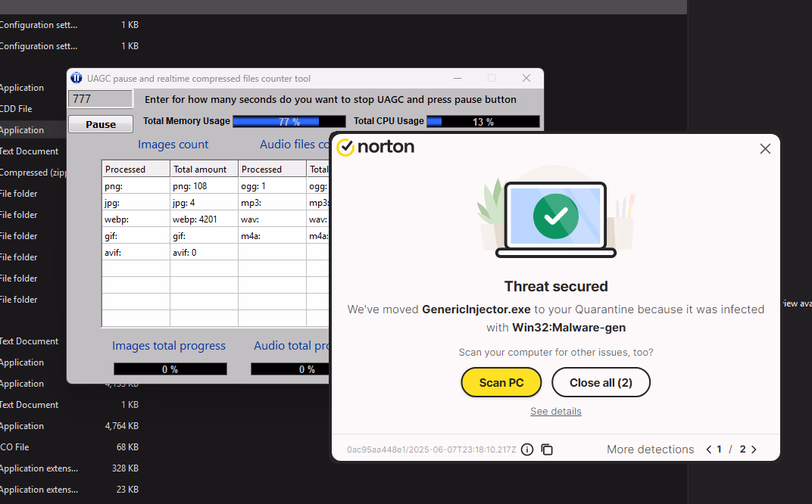Open the See details link

click(556, 412)
